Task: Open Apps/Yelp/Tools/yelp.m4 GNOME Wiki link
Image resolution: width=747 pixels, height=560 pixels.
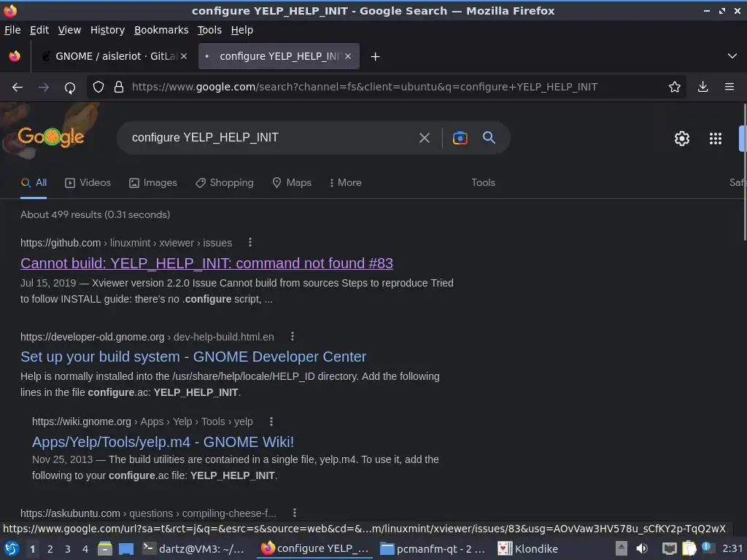Action: pyautogui.click(x=163, y=442)
